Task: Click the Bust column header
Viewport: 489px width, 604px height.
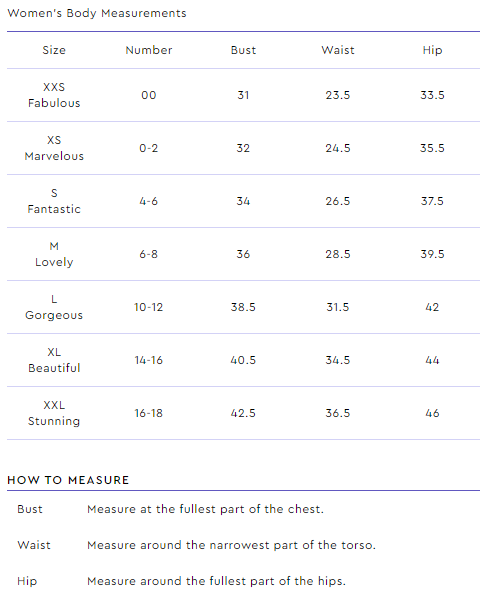Action: 243,50
